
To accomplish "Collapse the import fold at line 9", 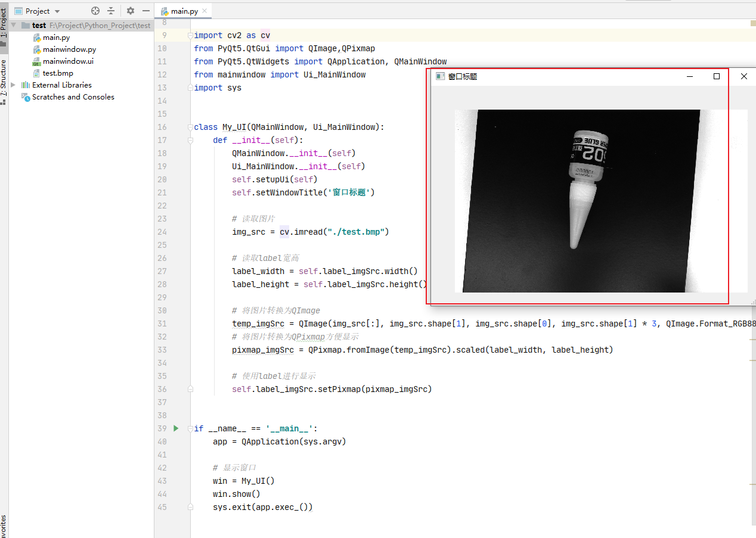I will [190, 35].
